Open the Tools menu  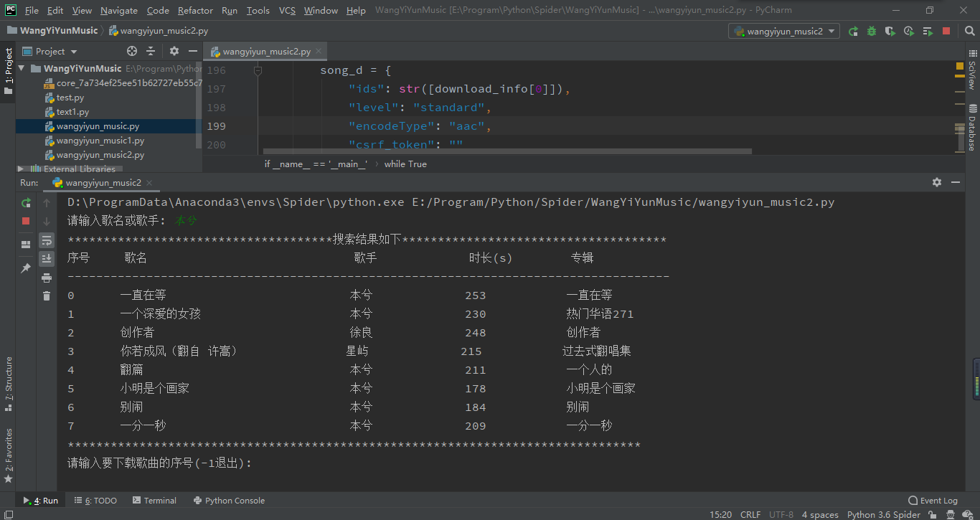click(x=258, y=10)
